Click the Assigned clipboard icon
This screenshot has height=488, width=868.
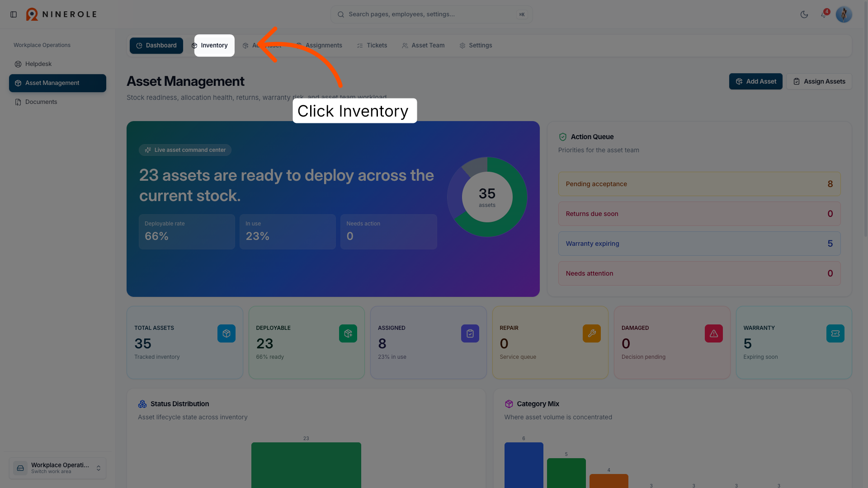470,333
